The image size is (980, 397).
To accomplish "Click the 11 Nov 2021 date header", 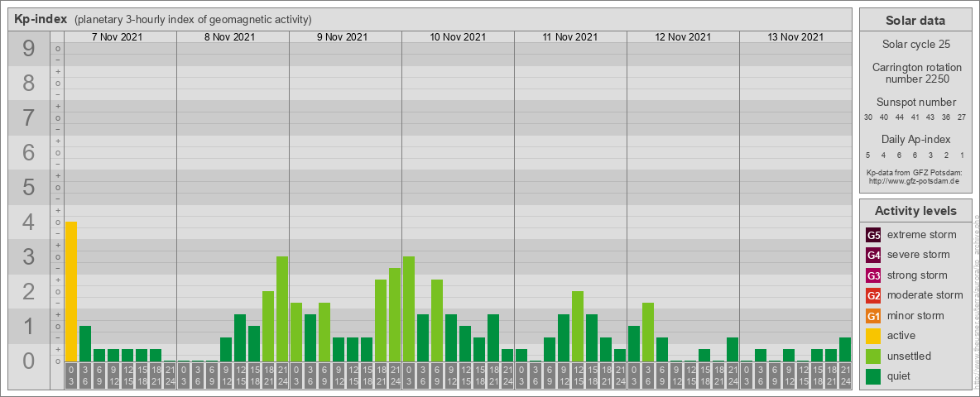I will [x=570, y=37].
